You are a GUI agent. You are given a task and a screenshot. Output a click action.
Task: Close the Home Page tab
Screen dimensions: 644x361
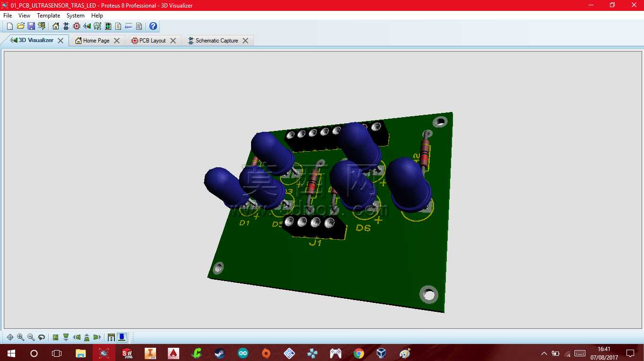coord(117,41)
